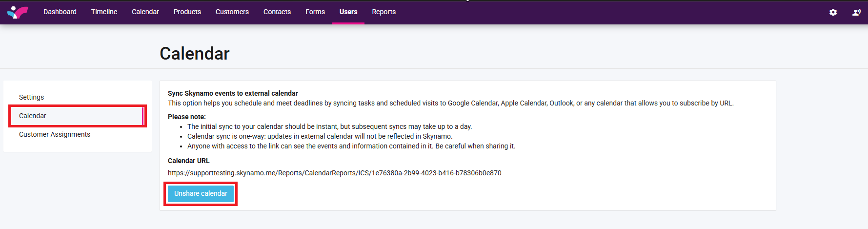The image size is (868, 229).
Task: Select the Contacts tab
Action: (x=277, y=12)
